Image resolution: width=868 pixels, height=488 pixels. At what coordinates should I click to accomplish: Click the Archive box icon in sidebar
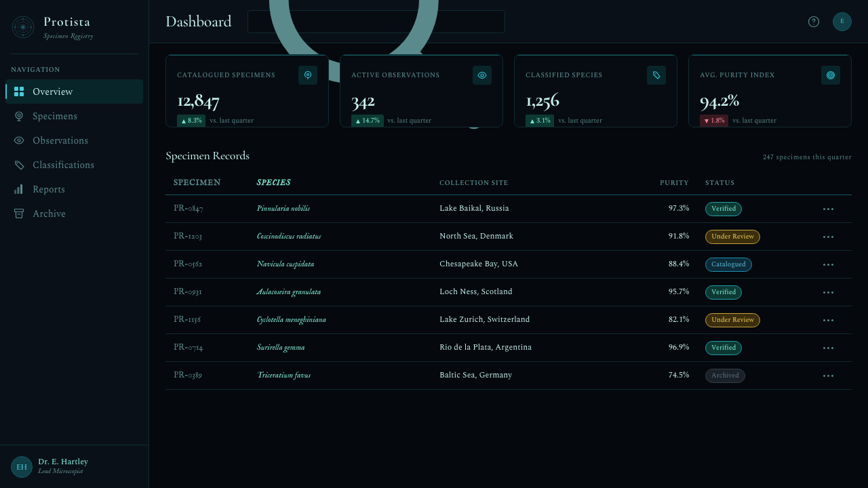19,213
